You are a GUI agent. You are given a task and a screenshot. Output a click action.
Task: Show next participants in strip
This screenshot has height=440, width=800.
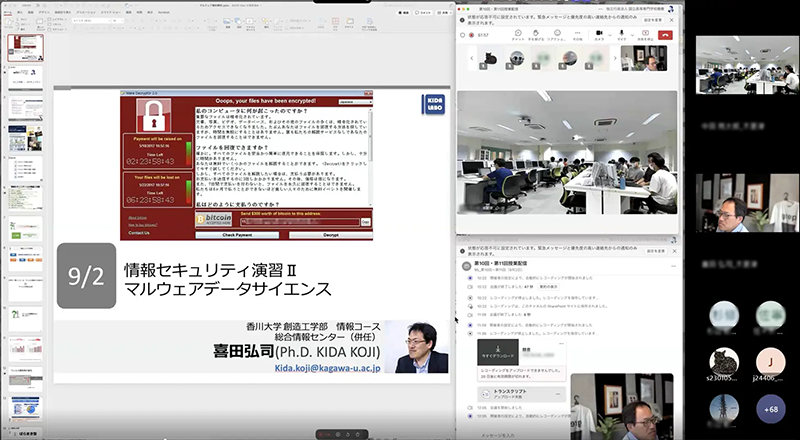615,58
